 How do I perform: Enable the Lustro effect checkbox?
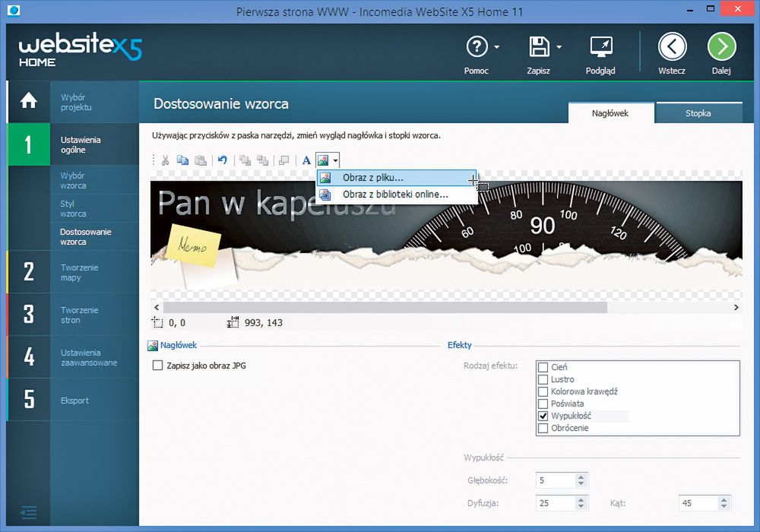[x=543, y=379]
